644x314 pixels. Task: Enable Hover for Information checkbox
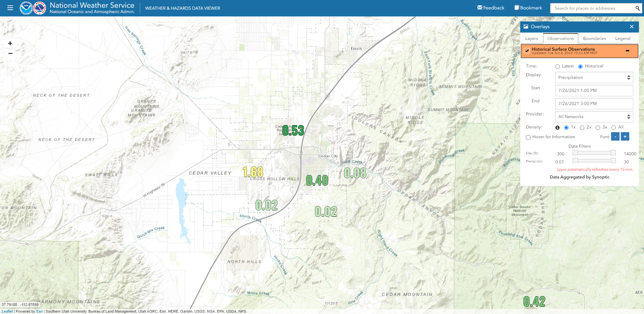click(528, 137)
